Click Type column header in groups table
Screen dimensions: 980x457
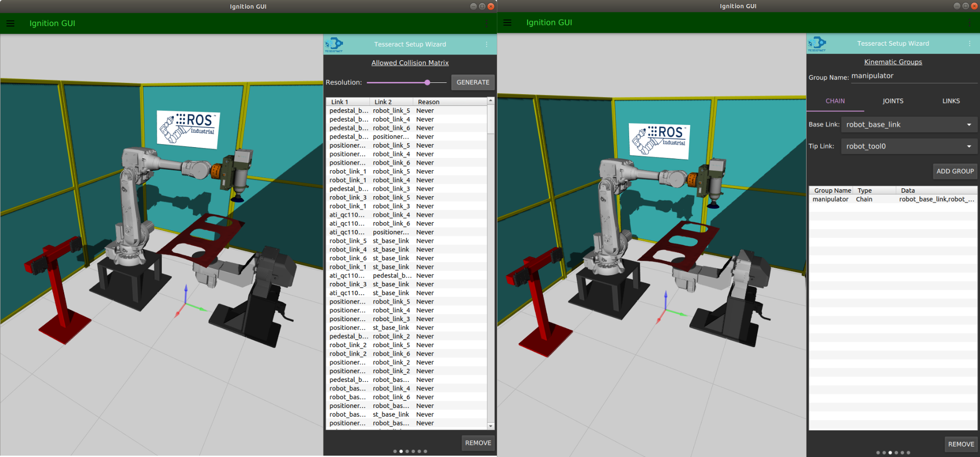click(874, 191)
